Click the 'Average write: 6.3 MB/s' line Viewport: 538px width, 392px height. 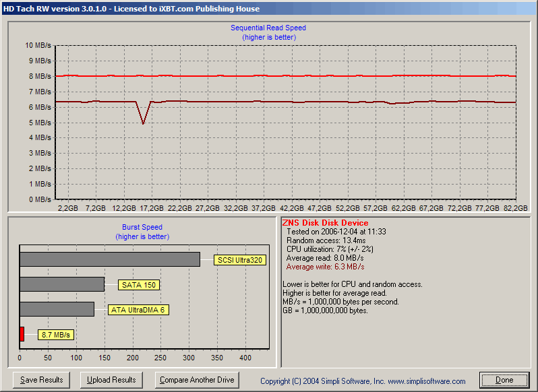coord(325,267)
